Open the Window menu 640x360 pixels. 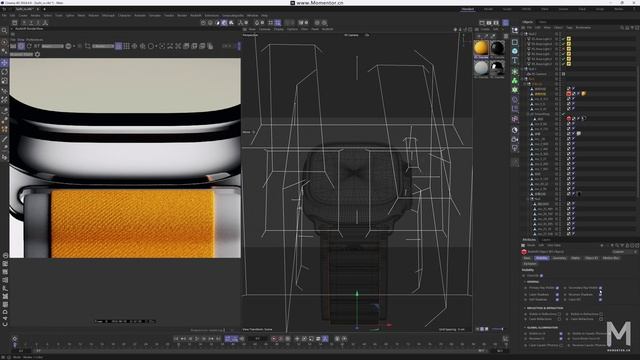coord(252,16)
